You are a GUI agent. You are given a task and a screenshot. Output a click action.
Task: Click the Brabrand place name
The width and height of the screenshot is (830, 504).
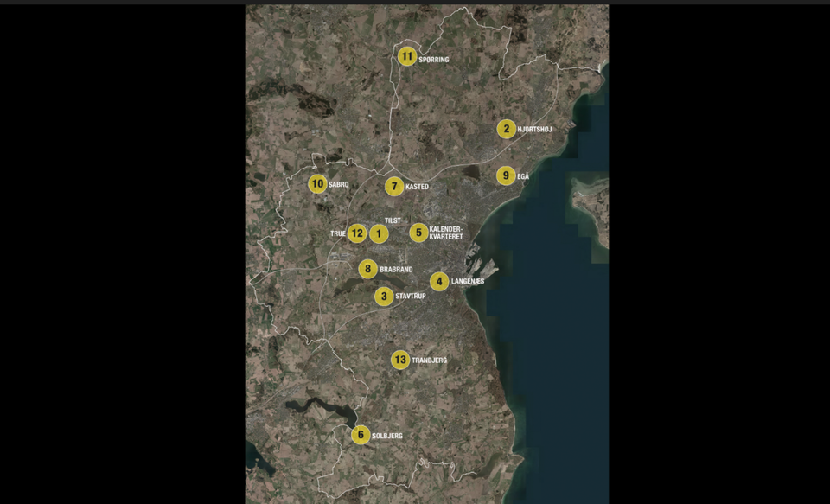click(396, 270)
